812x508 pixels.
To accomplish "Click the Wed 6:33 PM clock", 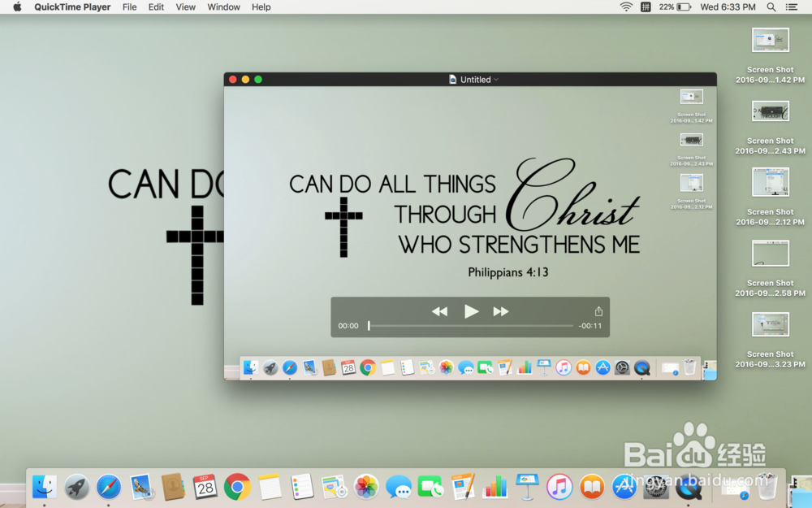I will (x=728, y=7).
